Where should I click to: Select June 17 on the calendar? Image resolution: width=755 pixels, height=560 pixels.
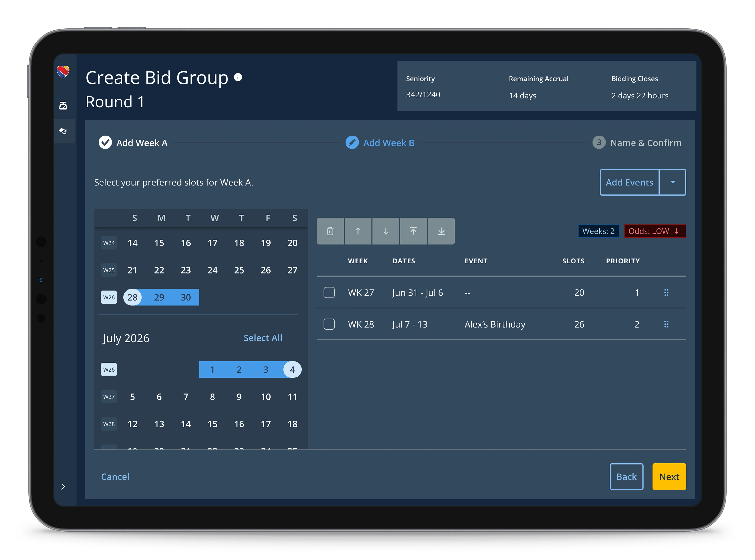(213, 243)
